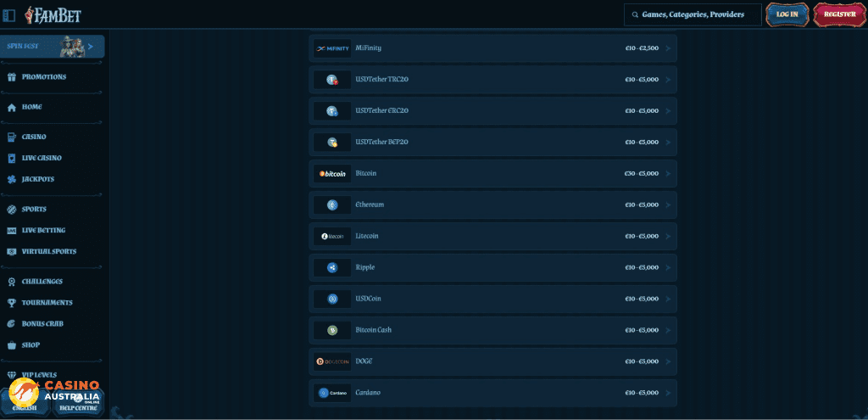
Task: Click the Register button
Action: point(840,14)
